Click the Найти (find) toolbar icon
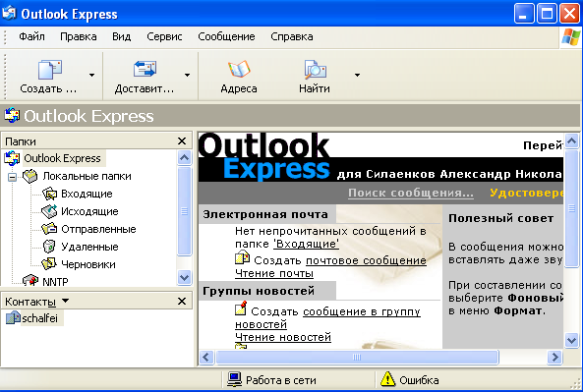This screenshot has width=583, height=392. (315, 69)
